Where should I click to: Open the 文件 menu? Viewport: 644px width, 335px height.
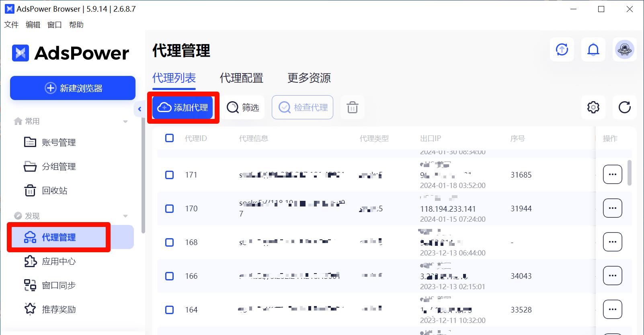[11, 25]
